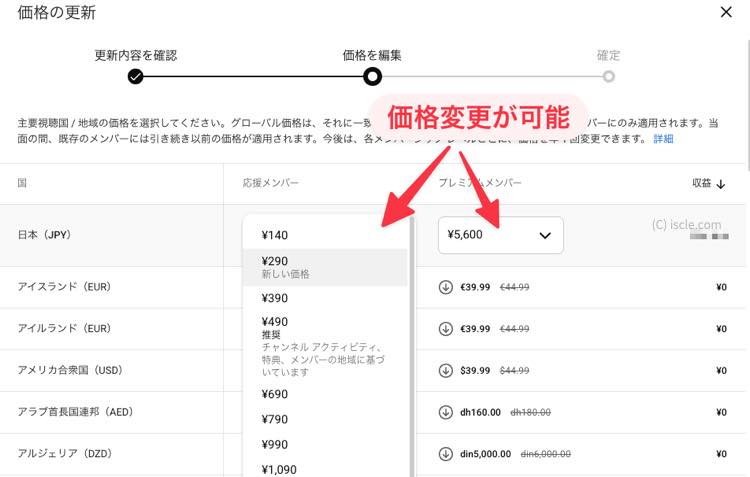Click $39.99 price in アメリカ合衆国 row
This screenshot has height=477, width=750.
[475, 370]
